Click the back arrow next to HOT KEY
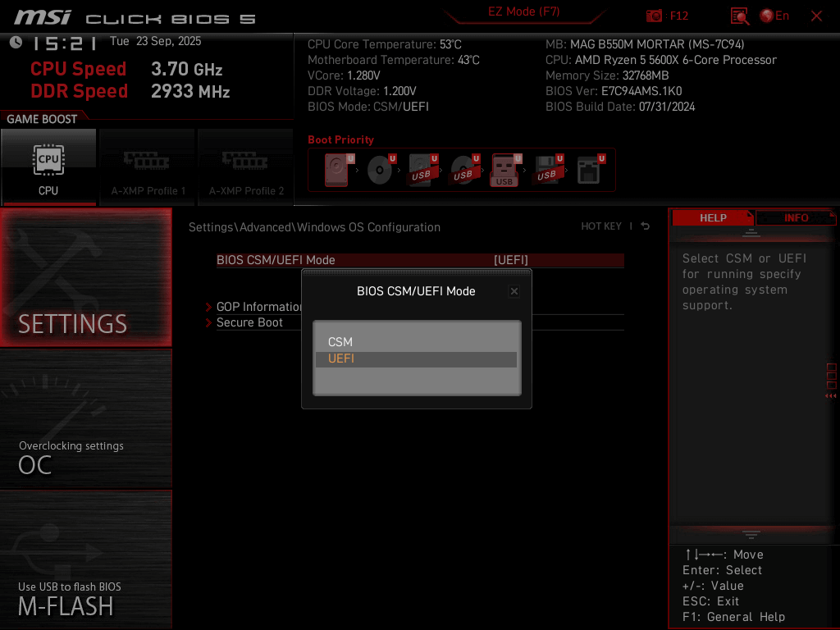The width and height of the screenshot is (840, 630). [x=646, y=226]
